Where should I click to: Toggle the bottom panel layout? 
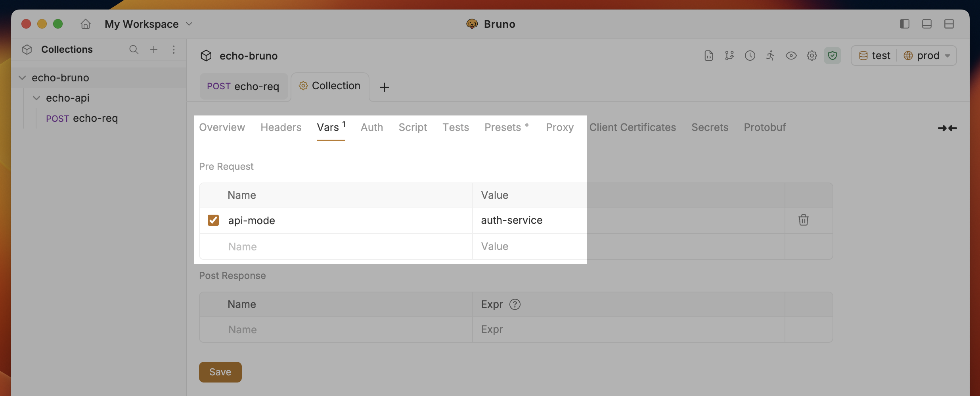pyautogui.click(x=926, y=24)
